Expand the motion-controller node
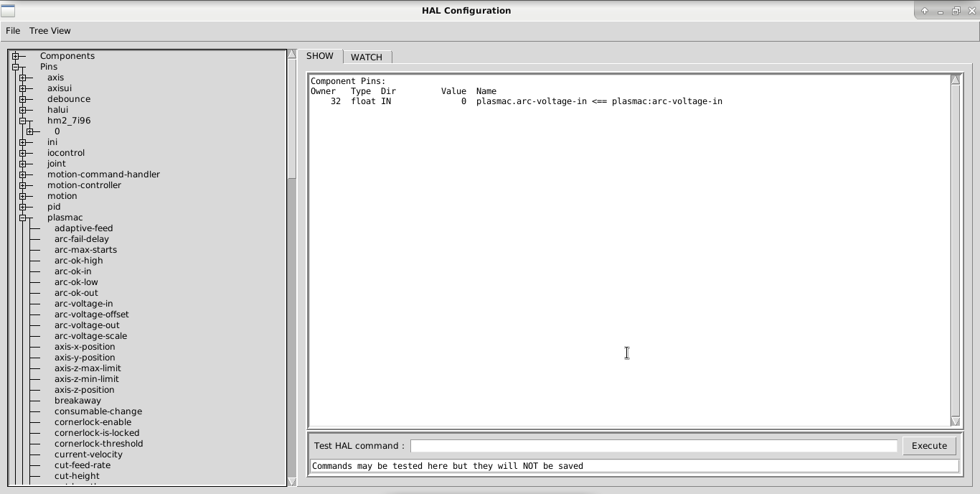This screenshot has height=494, width=980. point(23,185)
